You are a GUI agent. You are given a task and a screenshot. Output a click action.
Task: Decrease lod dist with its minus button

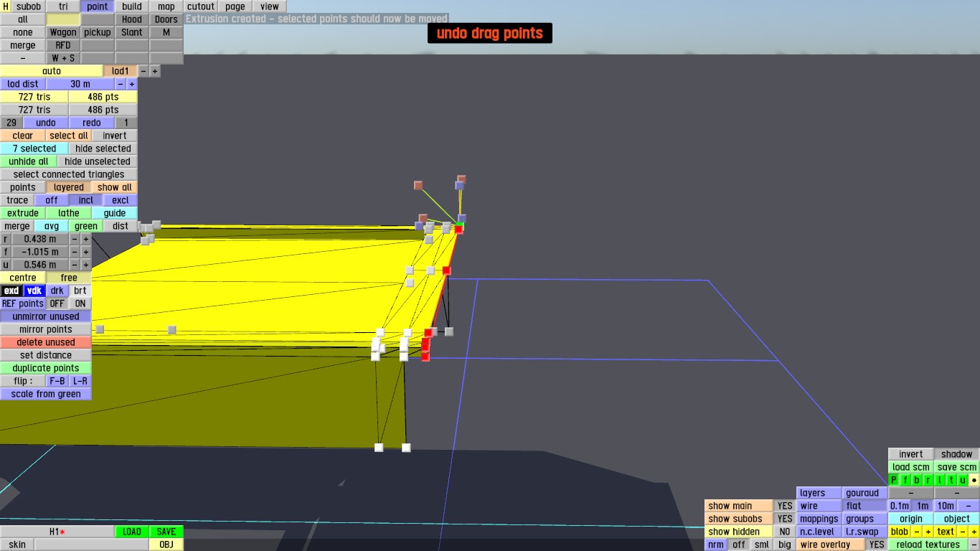coord(121,84)
